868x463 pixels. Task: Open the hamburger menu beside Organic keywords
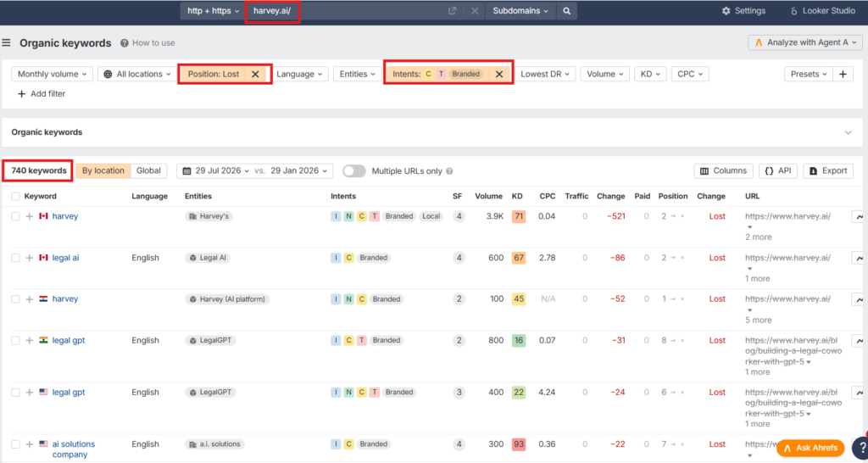[x=7, y=42]
